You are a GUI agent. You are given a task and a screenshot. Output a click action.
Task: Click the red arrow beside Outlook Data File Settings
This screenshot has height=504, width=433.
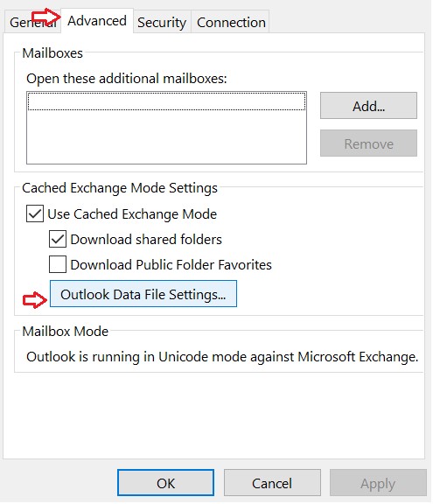[x=35, y=300]
